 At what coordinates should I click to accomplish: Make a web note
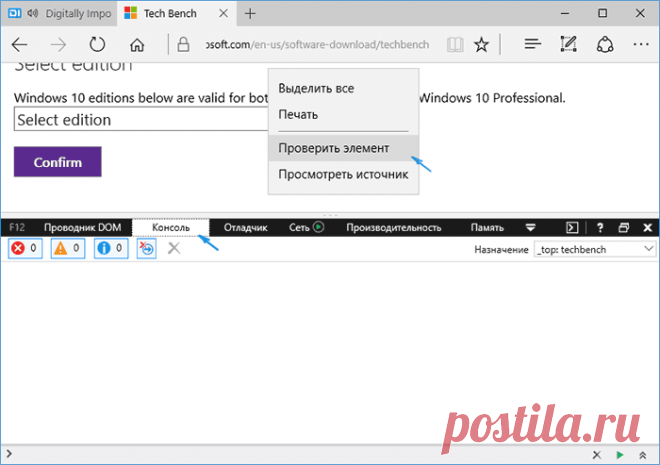point(568,44)
